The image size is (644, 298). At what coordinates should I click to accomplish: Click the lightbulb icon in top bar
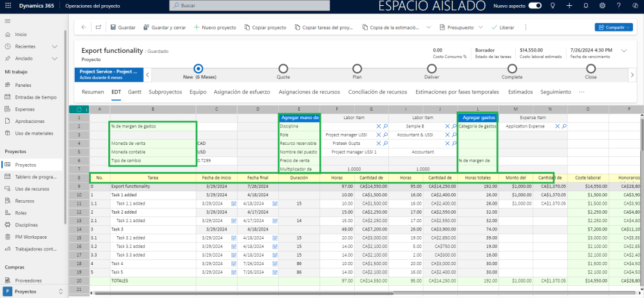point(554,5)
